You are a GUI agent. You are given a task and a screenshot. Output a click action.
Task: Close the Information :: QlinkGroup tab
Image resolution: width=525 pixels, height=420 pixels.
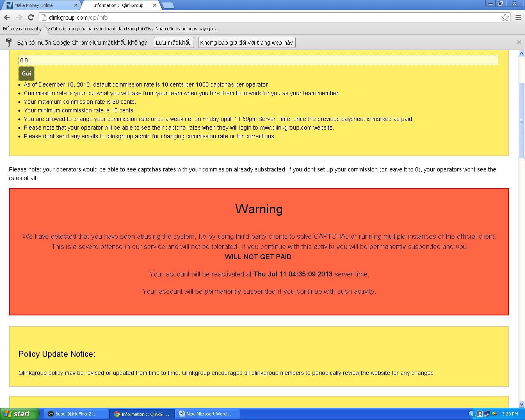(x=154, y=5)
